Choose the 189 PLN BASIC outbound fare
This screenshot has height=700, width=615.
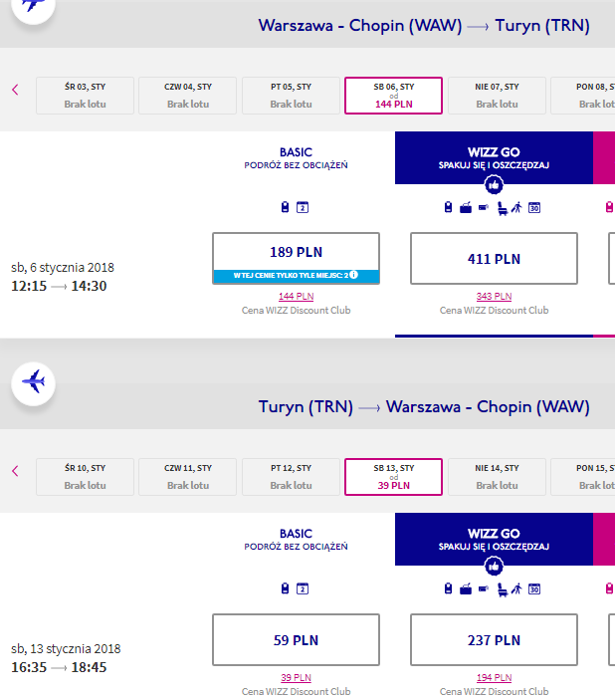pos(296,258)
